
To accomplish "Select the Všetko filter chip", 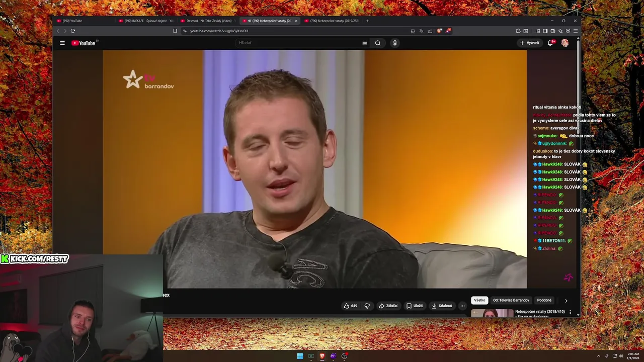I will pos(479,300).
